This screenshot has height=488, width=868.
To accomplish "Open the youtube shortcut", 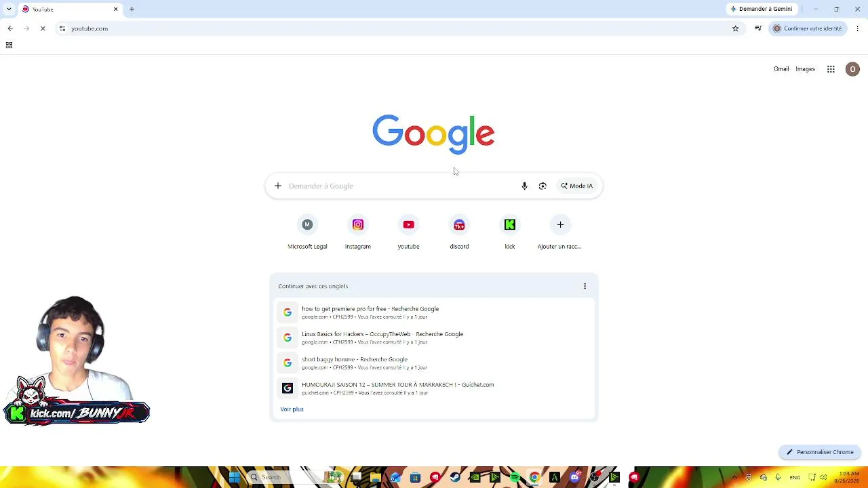I will coord(408,232).
